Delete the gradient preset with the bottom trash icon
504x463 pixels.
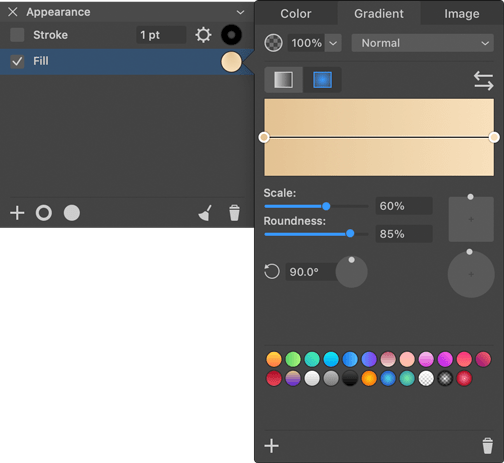[487, 446]
